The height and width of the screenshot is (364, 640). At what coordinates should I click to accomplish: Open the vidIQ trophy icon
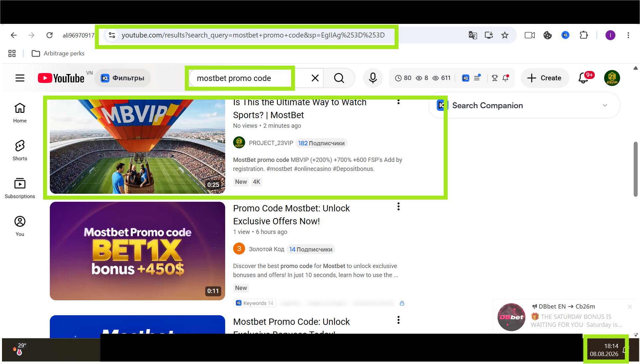495,78
